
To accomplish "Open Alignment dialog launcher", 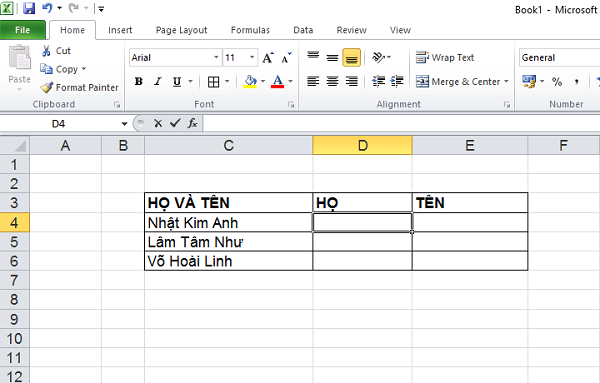I will tap(507, 104).
